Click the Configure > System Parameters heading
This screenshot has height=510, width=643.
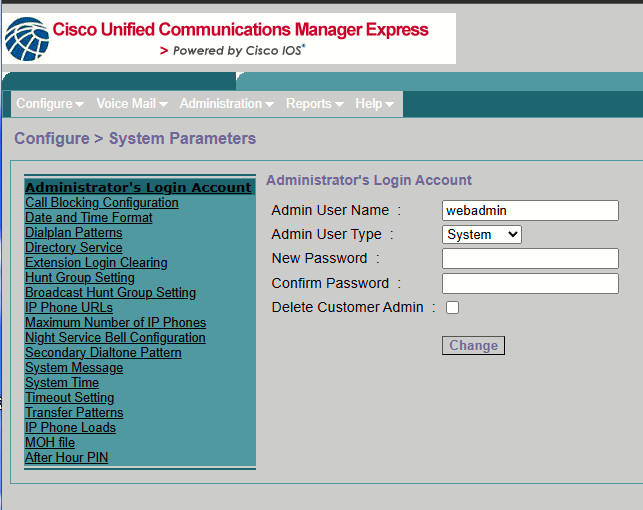tap(135, 139)
